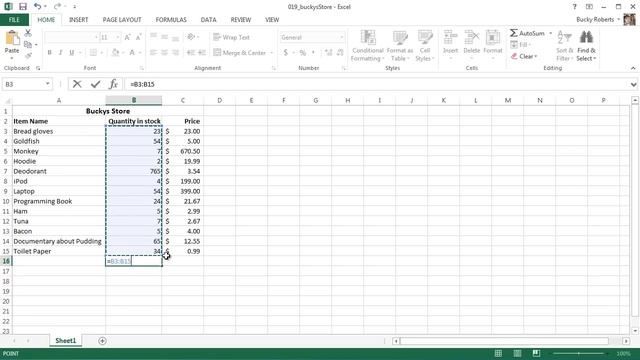Confirm formula entry with checkmark icon
Image resolution: width=640 pixels, height=360 pixels.
96,84
